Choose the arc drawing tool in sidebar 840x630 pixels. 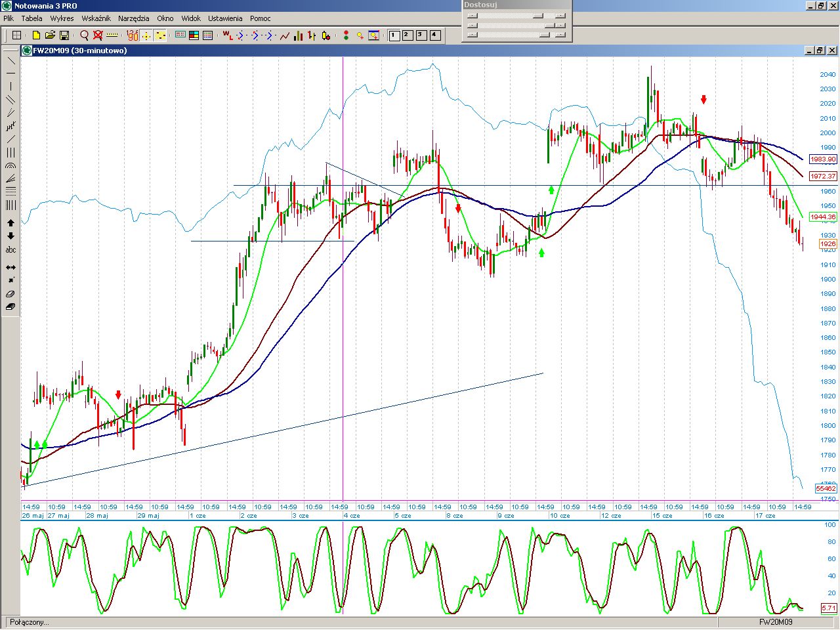[10, 166]
